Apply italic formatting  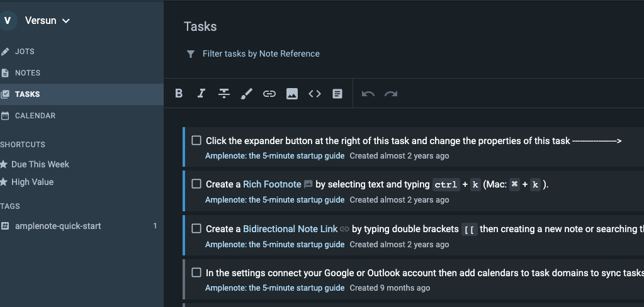tap(201, 94)
